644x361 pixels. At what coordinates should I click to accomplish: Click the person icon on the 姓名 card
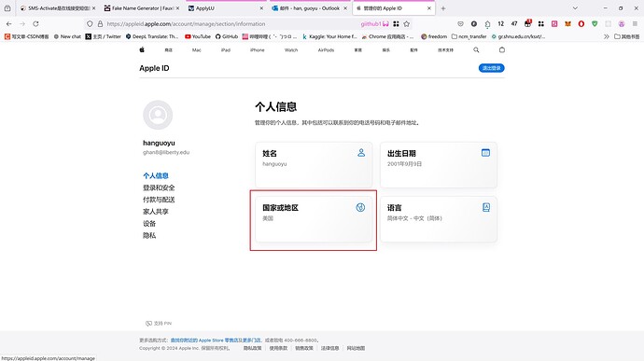tap(361, 153)
